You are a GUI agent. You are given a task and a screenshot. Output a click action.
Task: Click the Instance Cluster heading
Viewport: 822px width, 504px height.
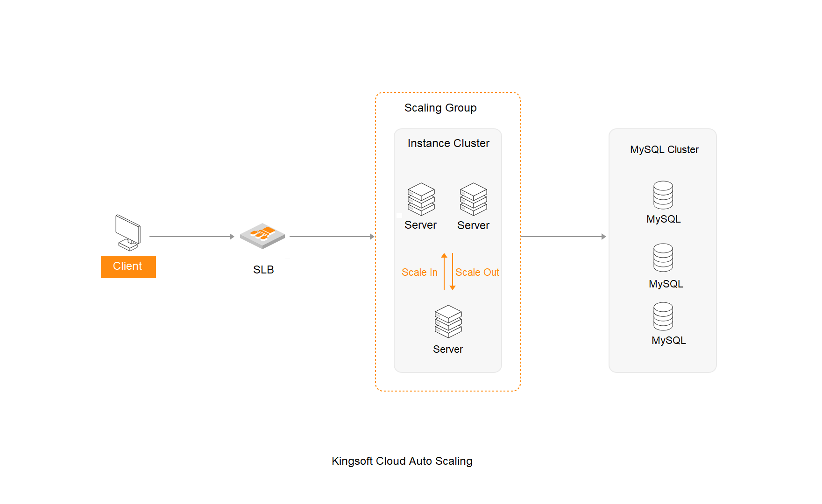[448, 143]
